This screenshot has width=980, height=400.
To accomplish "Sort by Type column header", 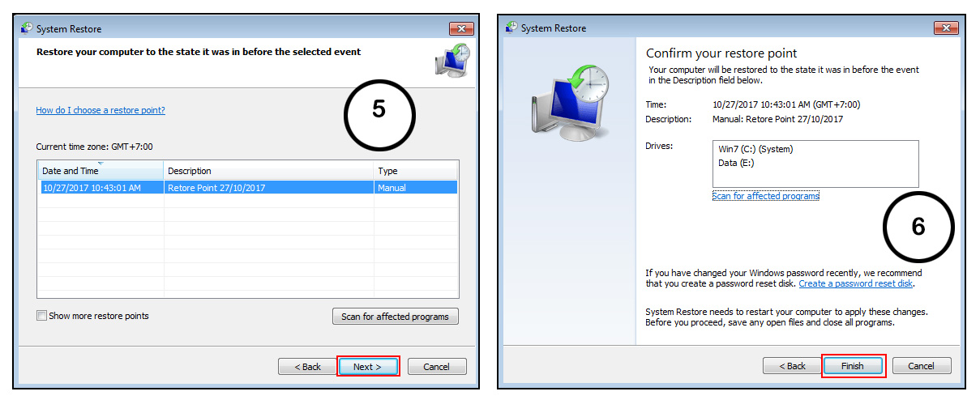I will pos(416,171).
